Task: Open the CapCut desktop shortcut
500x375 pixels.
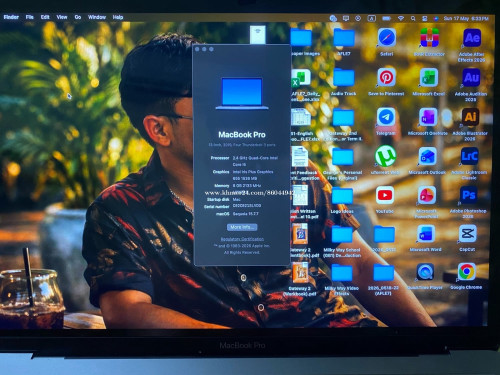Action: click(x=467, y=234)
